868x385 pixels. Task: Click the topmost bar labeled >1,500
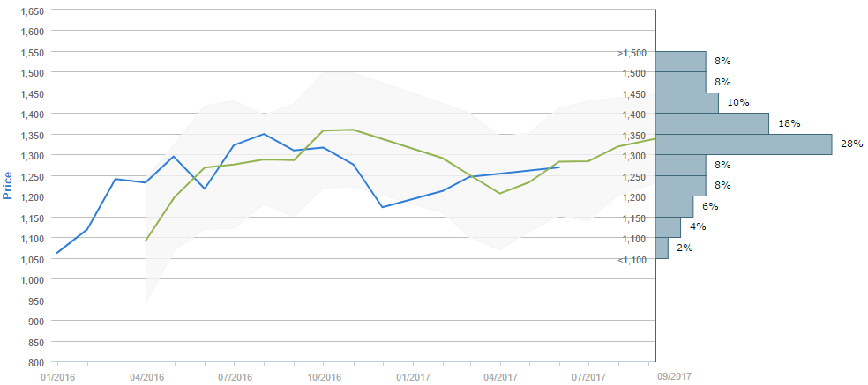pyautogui.click(x=681, y=62)
